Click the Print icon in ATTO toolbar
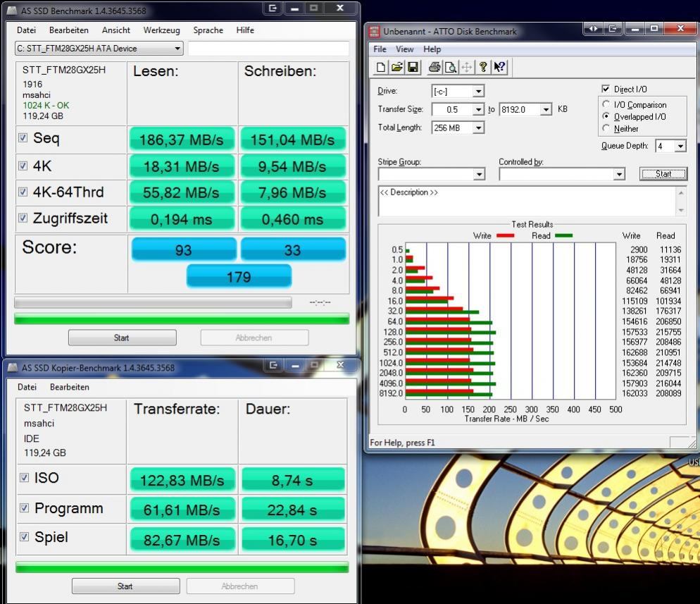The height and width of the screenshot is (604, 700). [435, 68]
